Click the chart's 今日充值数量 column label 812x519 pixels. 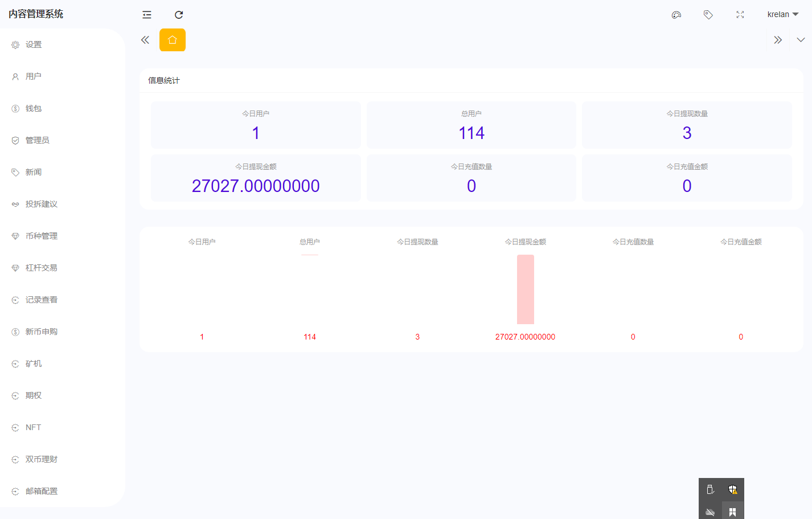point(633,242)
